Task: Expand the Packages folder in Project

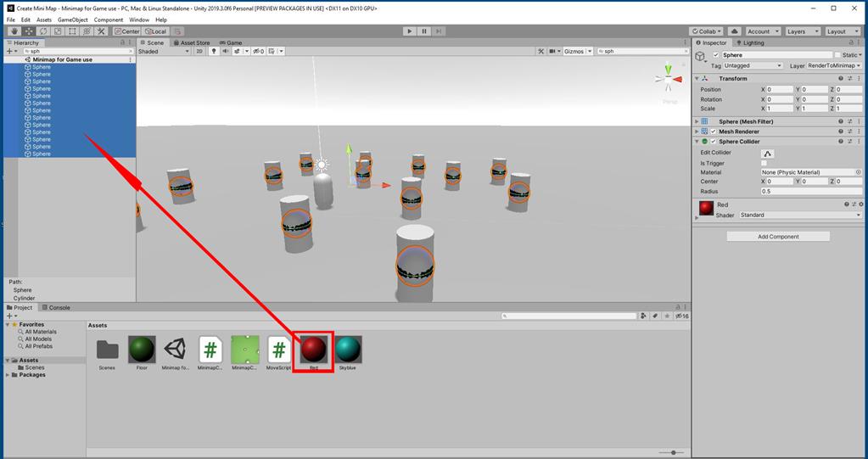Action: pos(8,375)
